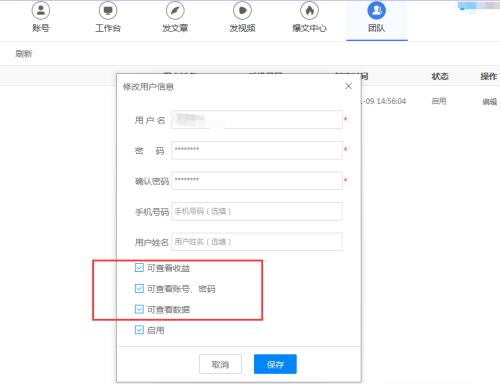Click the 保存 save button
The image size is (500, 384).
point(275,364)
